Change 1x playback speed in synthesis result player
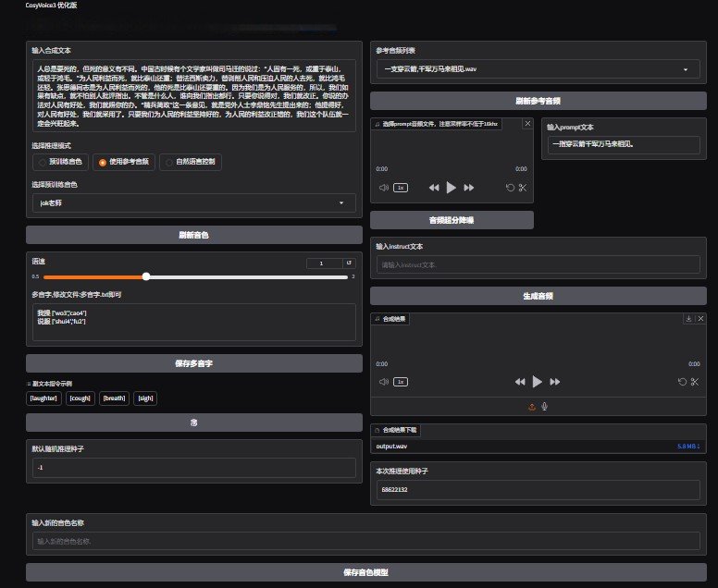 point(400,381)
